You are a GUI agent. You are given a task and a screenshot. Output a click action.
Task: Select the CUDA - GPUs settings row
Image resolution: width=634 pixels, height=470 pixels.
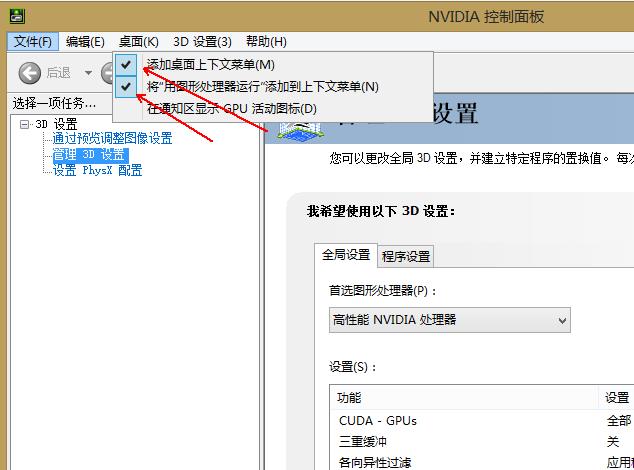(x=377, y=421)
